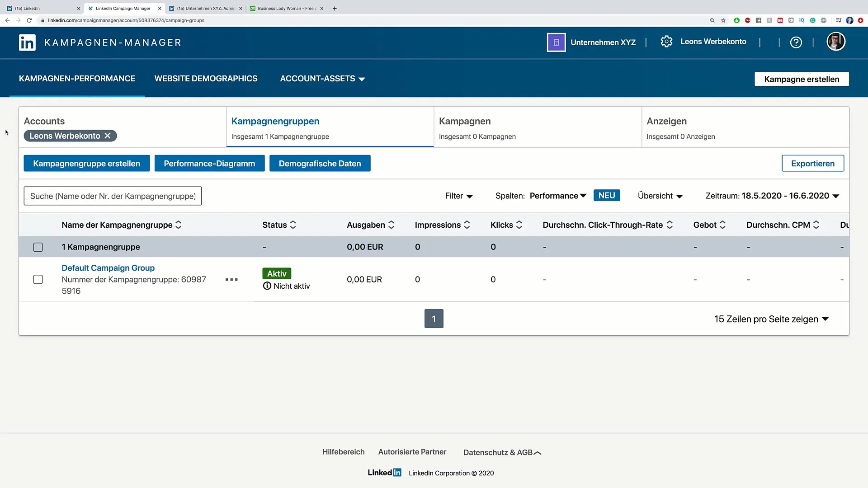Viewport: 868px width, 488px height.
Task: Sort by Gebot column
Action: [x=722, y=225]
